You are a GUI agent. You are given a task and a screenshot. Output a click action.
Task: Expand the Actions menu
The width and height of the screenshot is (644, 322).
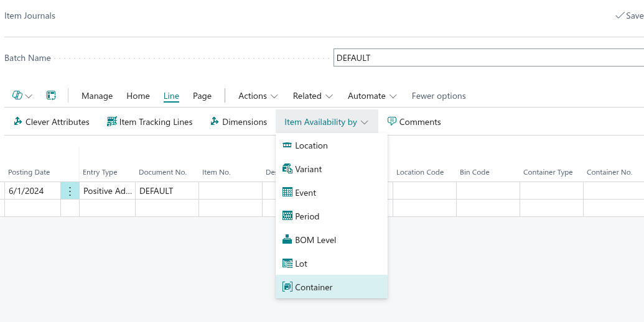(258, 96)
